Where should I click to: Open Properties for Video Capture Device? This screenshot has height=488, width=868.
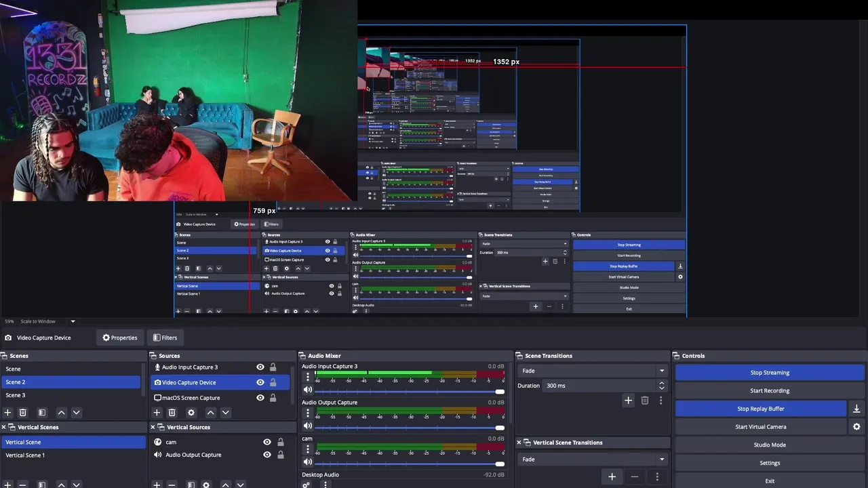point(120,338)
